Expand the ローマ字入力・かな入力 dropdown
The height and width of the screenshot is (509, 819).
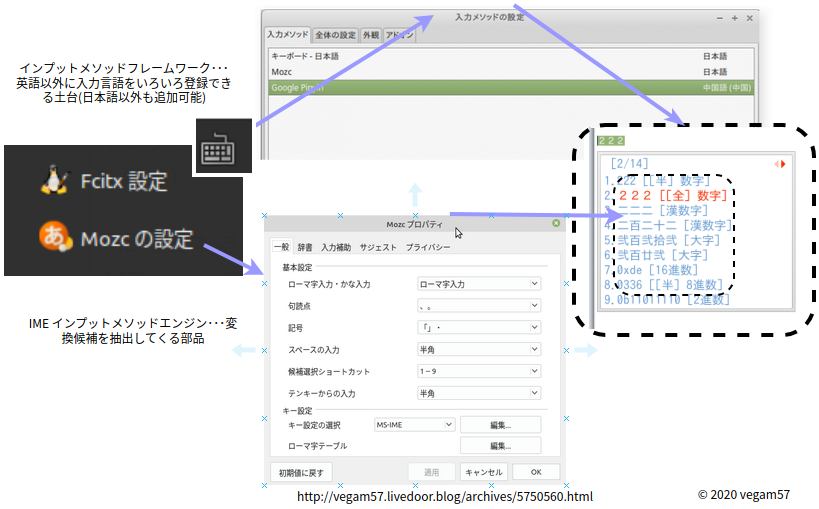tap(479, 284)
